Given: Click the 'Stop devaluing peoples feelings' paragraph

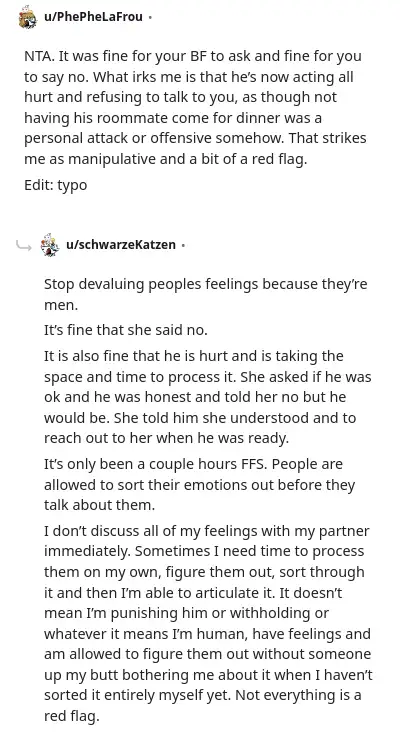Looking at the screenshot, I should [x=206, y=295].
